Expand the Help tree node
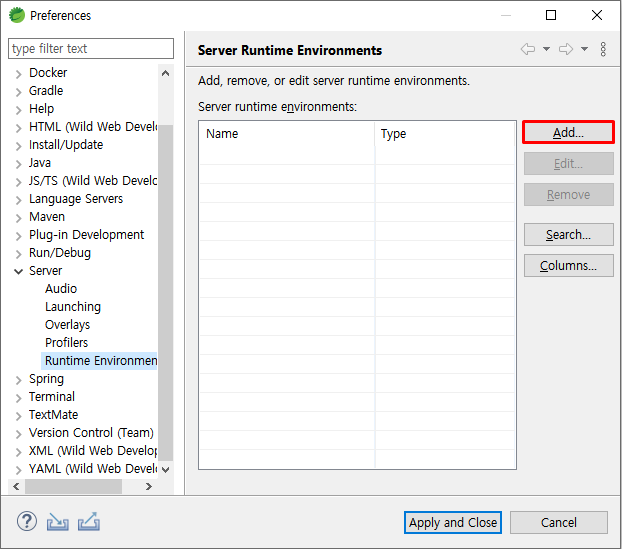 coord(18,110)
